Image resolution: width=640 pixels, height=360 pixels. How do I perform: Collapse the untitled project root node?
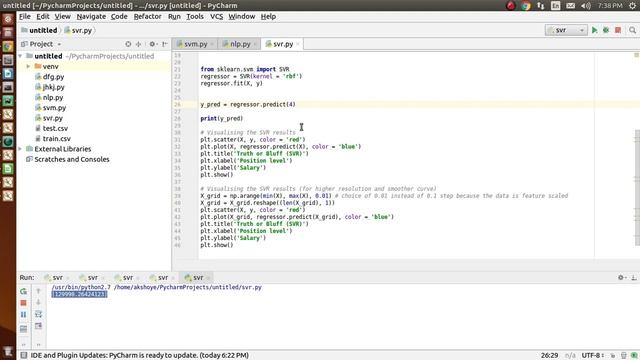point(20,56)
